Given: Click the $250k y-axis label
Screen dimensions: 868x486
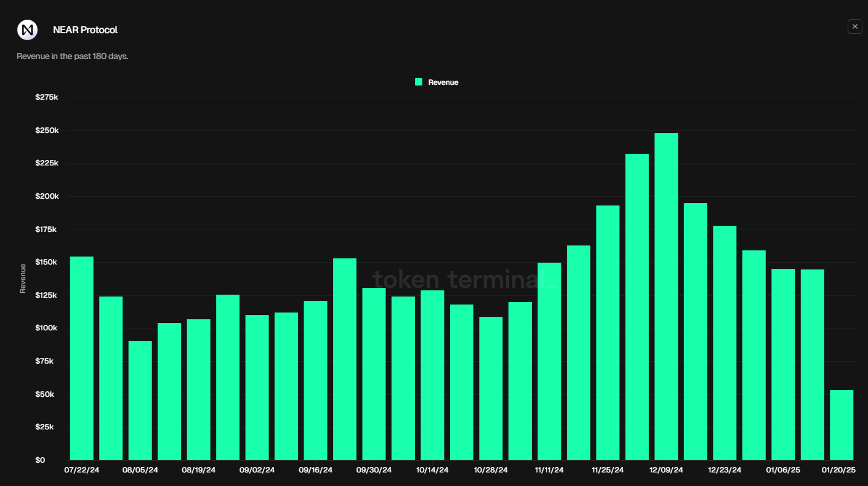Looking at the screenshot, I should pyautogui.click(x=47, y=130).
